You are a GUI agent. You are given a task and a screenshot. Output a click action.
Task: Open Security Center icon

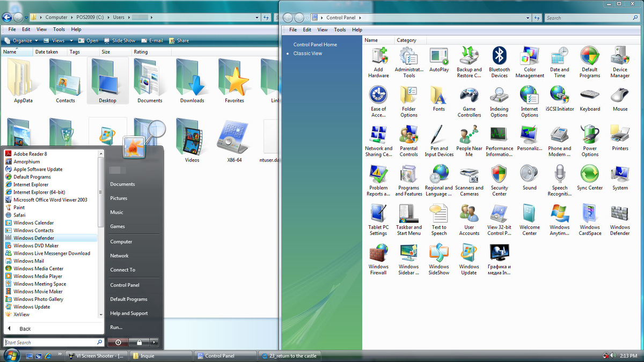click(500, 181)
